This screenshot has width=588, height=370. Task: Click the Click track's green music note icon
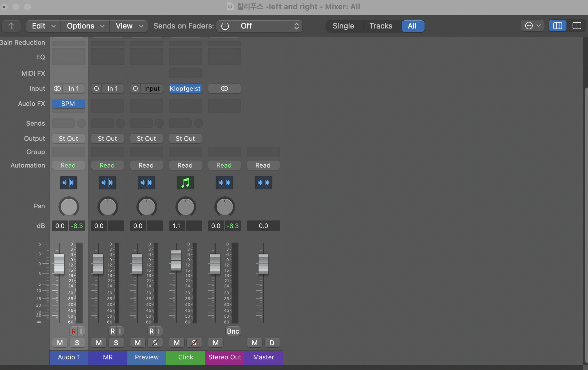[185, 183]
